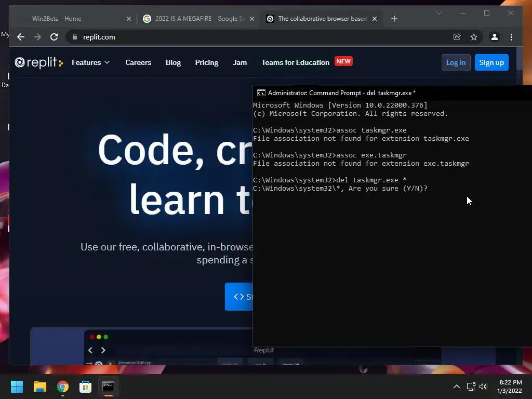Viewport: 532px width, 399px height.
Task: Open Chrome three-dot menu
Action: pyautogui.click(x=511, y=37)
